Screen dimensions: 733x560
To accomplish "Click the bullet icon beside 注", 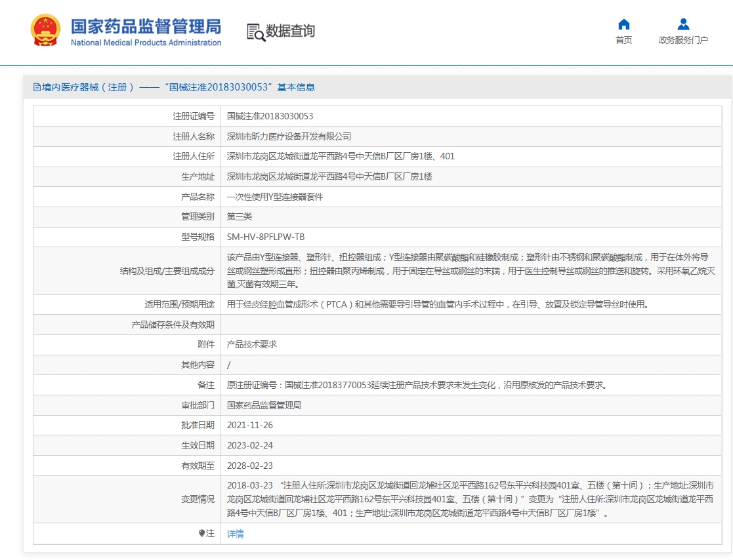I will click(201, 533).
